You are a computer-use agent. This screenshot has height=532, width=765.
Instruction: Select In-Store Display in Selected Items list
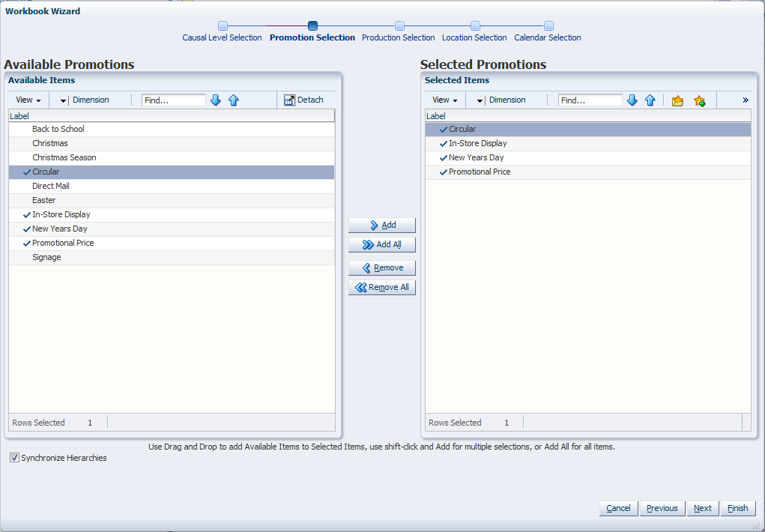click(x=588, y=143)
